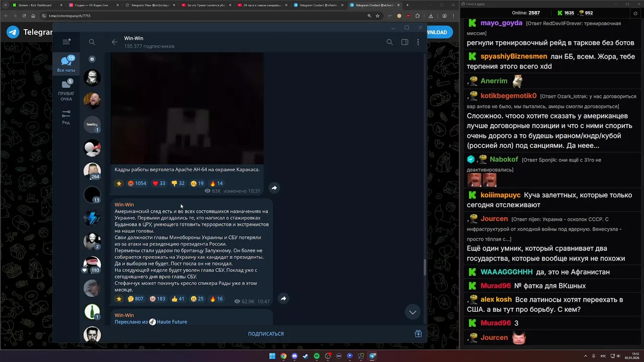This screenshot has width=644, height=362.
Task: Open the All chats folder
Action: (x=66, y=64)
